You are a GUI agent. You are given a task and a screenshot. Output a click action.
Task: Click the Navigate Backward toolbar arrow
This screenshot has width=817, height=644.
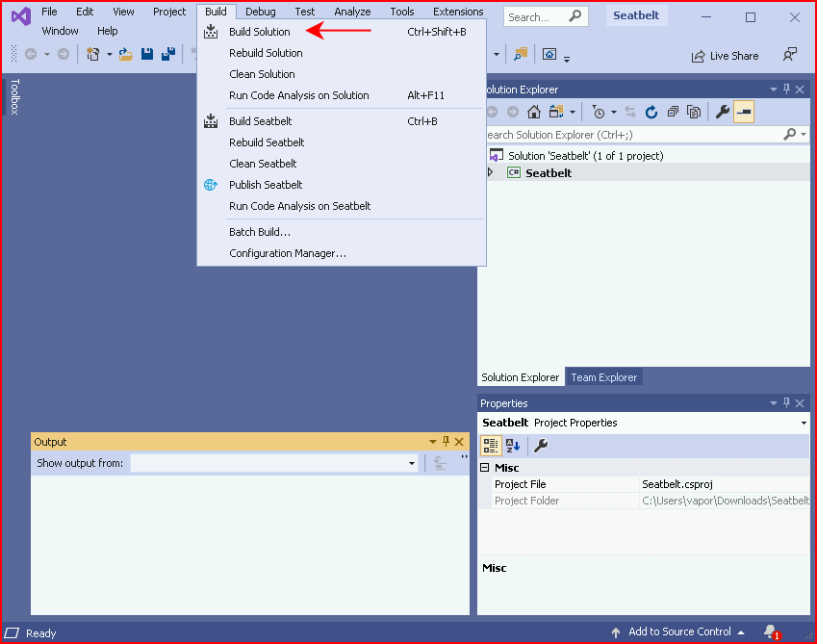pyautogui.click(x=31, y=54)
